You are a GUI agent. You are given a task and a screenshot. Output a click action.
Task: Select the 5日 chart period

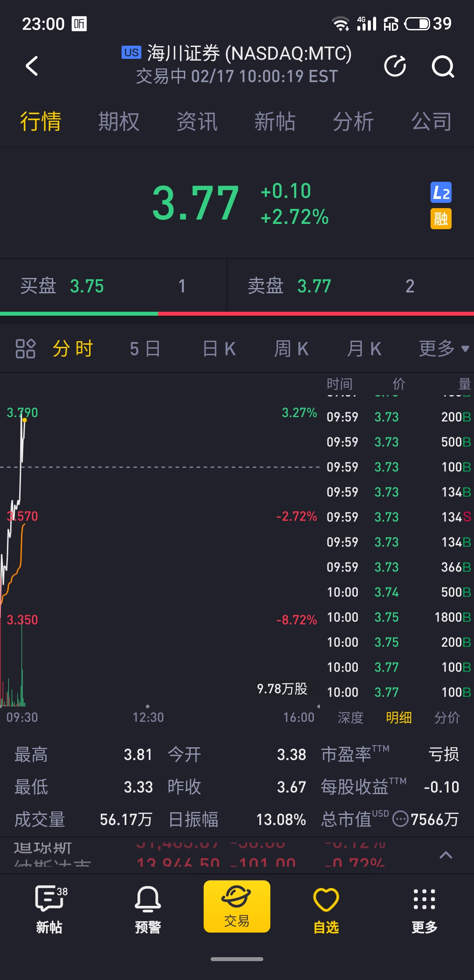click(145, 349)
